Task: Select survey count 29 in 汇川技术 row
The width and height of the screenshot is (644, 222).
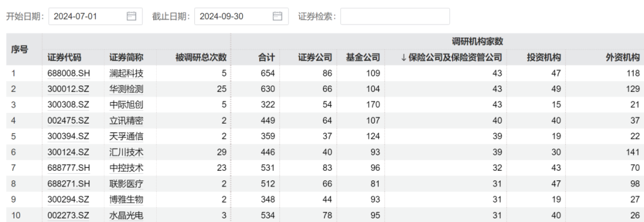Action: coord(222,153)
